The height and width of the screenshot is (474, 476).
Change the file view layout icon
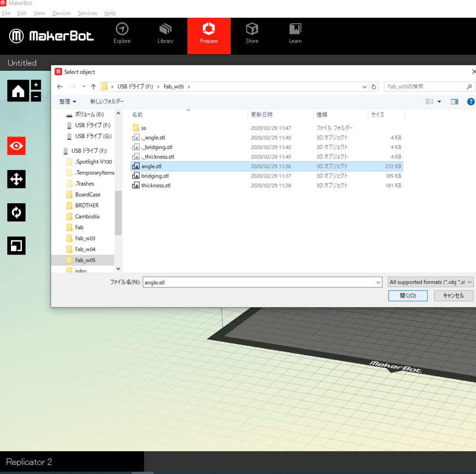(429, 102)
